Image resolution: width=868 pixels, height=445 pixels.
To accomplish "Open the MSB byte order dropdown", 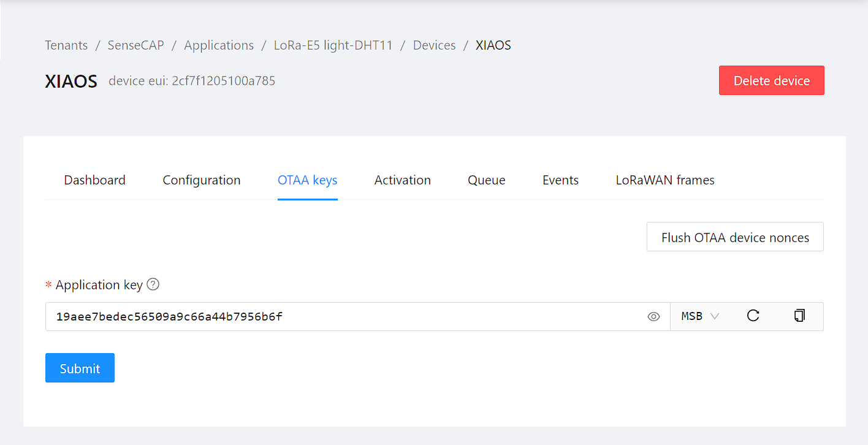I will (x=700, y=316).
